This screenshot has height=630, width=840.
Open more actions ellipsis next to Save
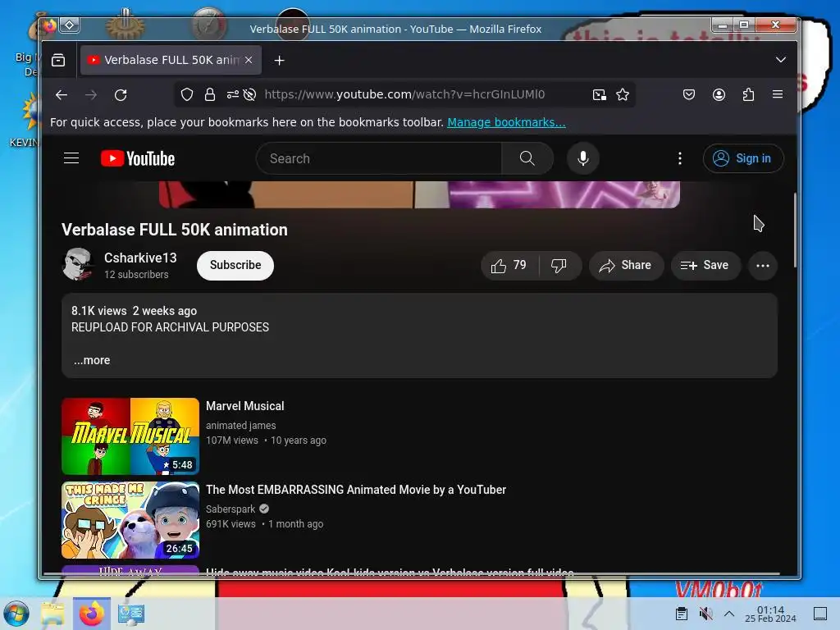coord(763,265)
